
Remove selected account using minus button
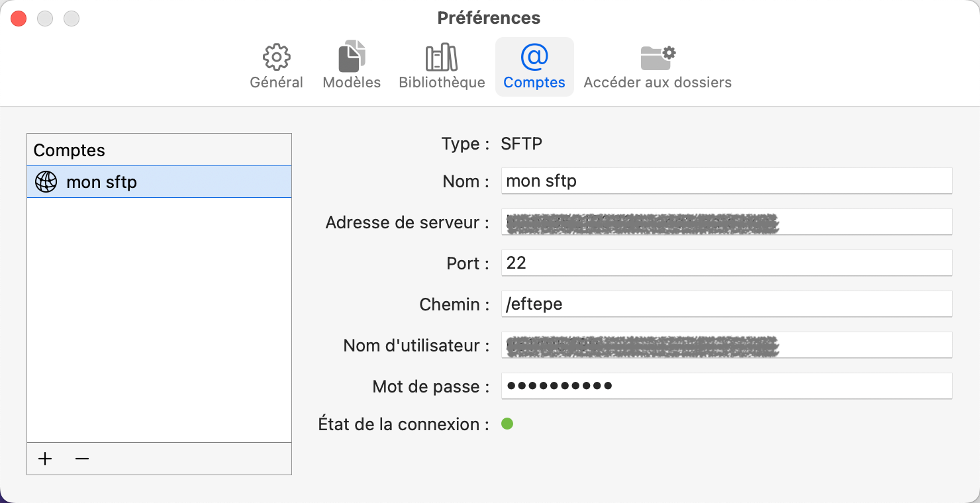click(x=82, y=459)
